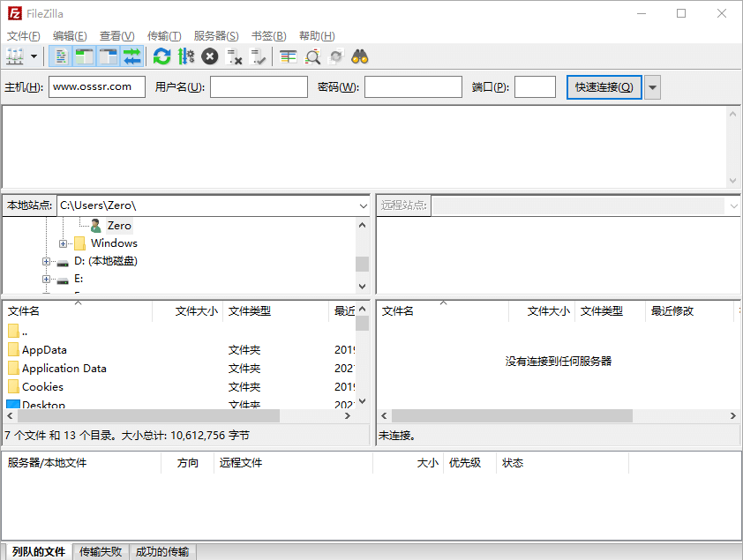Open the Site Manager icon
This screenshot has width=743, height=560.
pyautogui.click(x=15, y=56)
